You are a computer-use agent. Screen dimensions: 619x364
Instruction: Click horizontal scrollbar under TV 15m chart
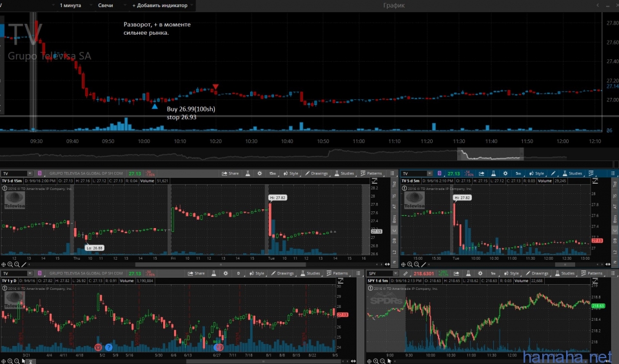pyautogui.click(x=221, y=265)
